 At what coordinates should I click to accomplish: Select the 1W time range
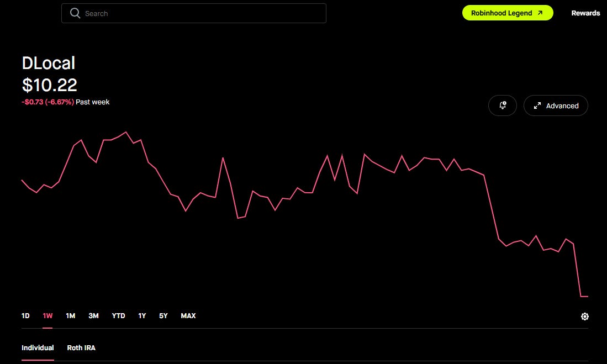pos(47,315)
